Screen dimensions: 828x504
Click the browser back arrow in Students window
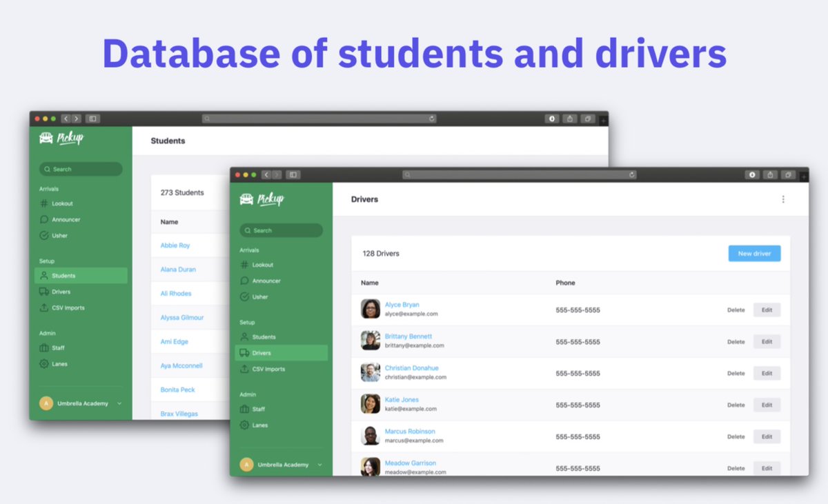[x=66, y=119]
